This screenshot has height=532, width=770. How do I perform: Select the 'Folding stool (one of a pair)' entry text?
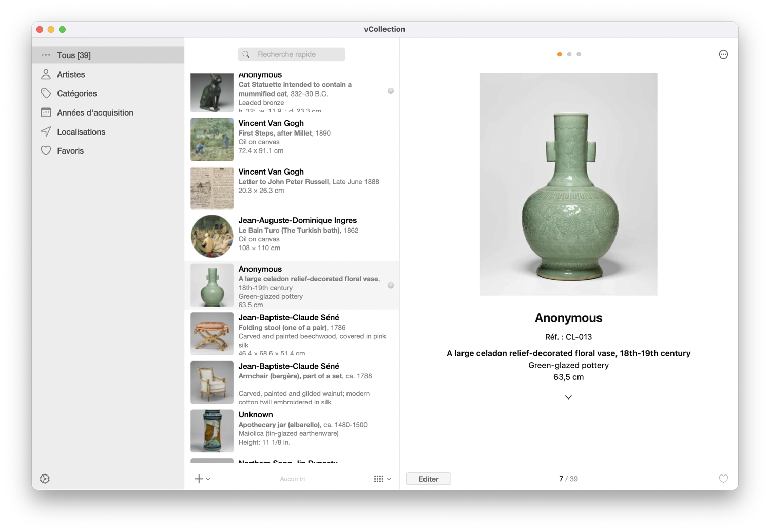[x=283, y=328]
